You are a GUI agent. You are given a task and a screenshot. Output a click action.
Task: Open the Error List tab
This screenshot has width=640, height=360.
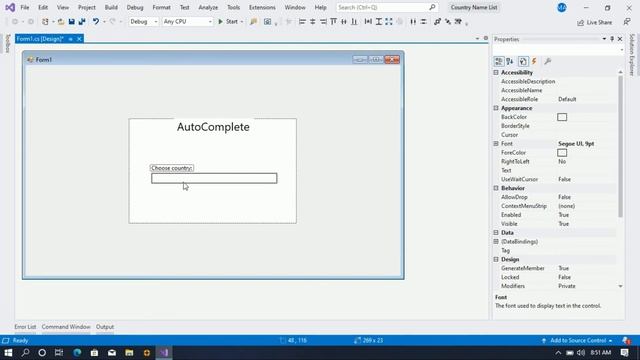tap(25, 327)
